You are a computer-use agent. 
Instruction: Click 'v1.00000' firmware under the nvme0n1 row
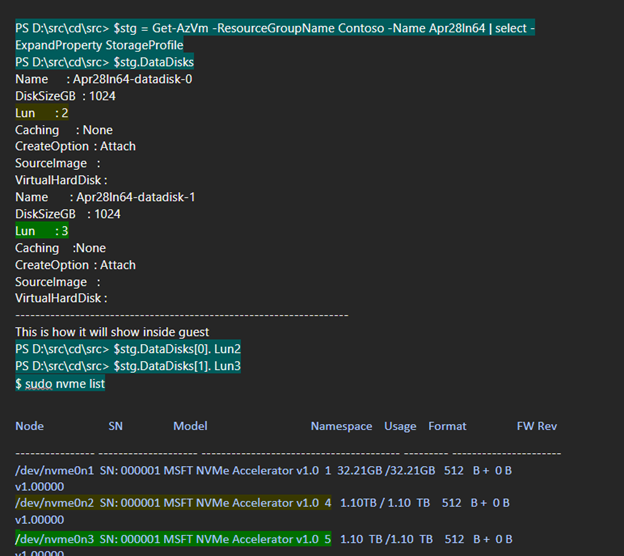(39, 486)
